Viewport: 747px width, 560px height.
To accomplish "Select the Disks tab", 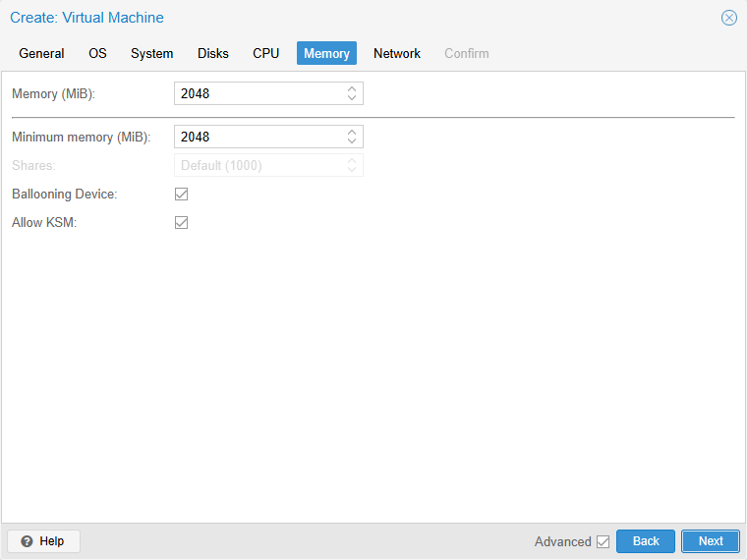I will coord(213,53).
